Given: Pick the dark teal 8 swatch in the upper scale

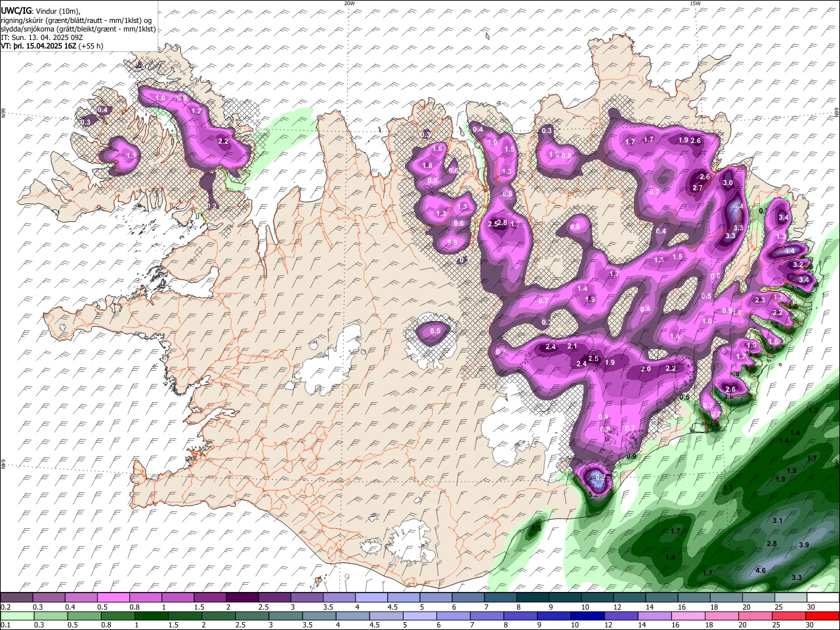Looking at the screenshot, I should click(x=532, y=598).
